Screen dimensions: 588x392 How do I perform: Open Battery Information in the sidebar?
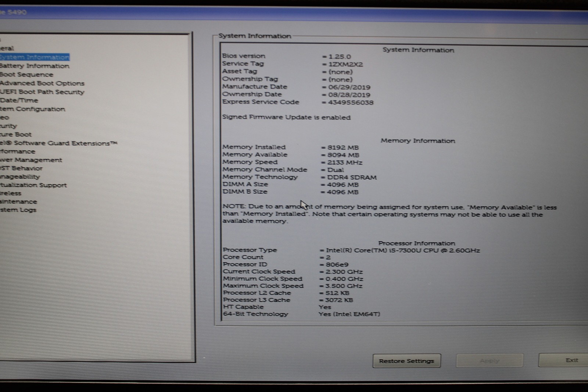35,66
